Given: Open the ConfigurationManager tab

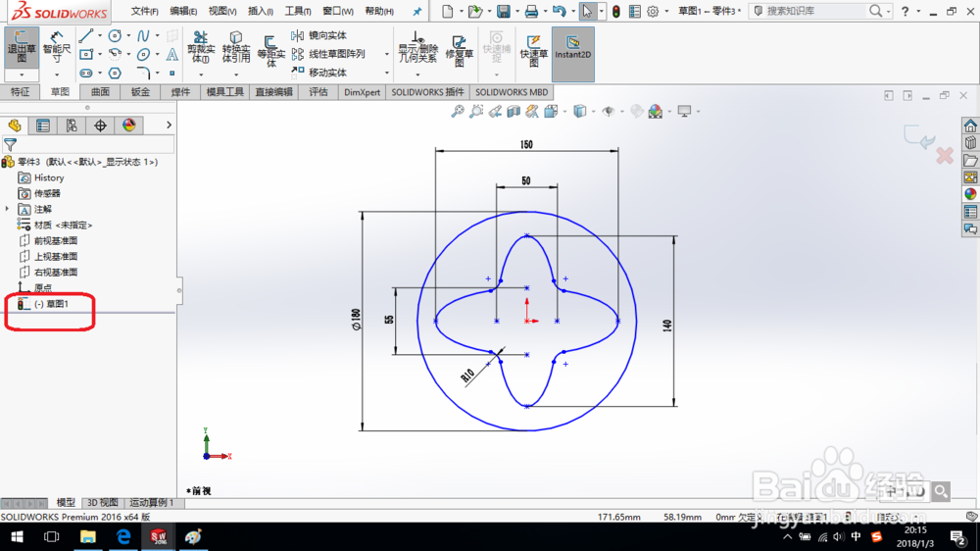Looking at the screenshot, I should (72, 125).
